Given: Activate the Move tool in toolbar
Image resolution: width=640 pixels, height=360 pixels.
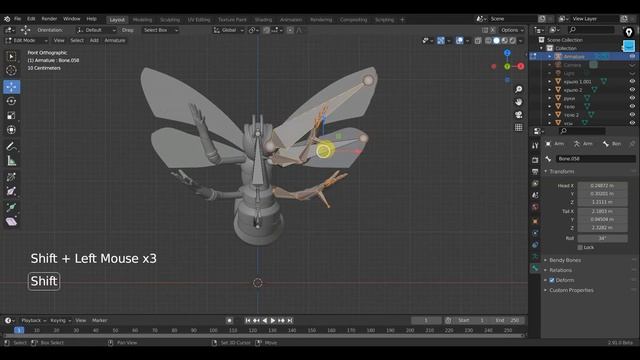Looking at the screenshot, I should tap(11, 87).
